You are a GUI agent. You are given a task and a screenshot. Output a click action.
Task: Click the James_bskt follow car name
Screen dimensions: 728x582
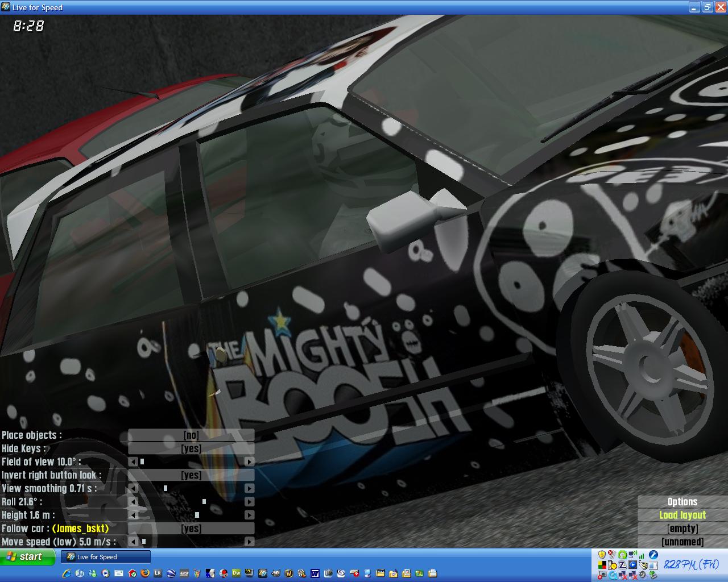[80, 529]
